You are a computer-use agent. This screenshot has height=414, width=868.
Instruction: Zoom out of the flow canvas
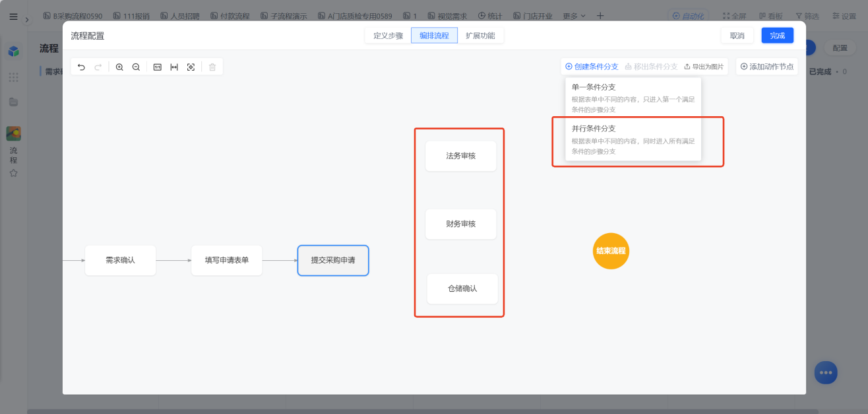(x=136, y=67)
